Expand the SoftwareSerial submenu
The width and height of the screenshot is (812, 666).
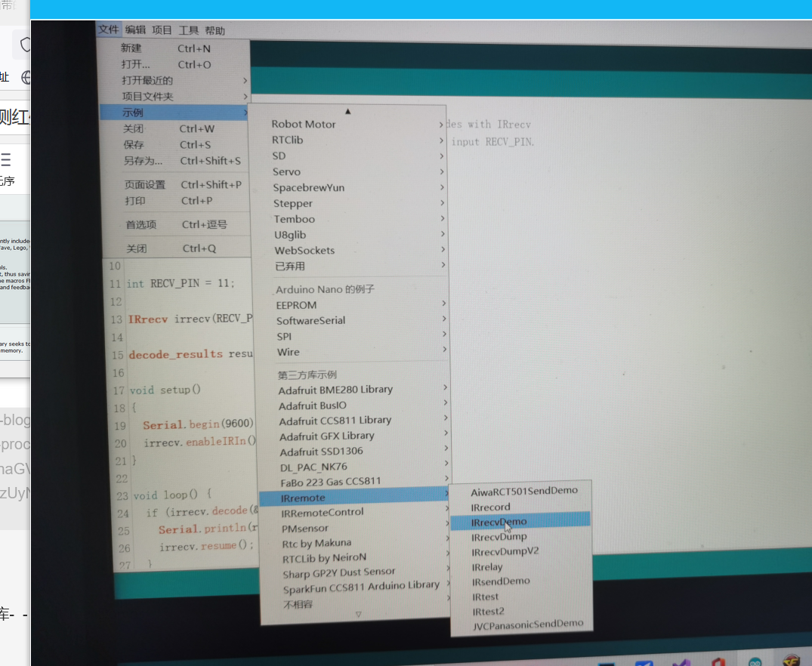[x=310, y=320]
